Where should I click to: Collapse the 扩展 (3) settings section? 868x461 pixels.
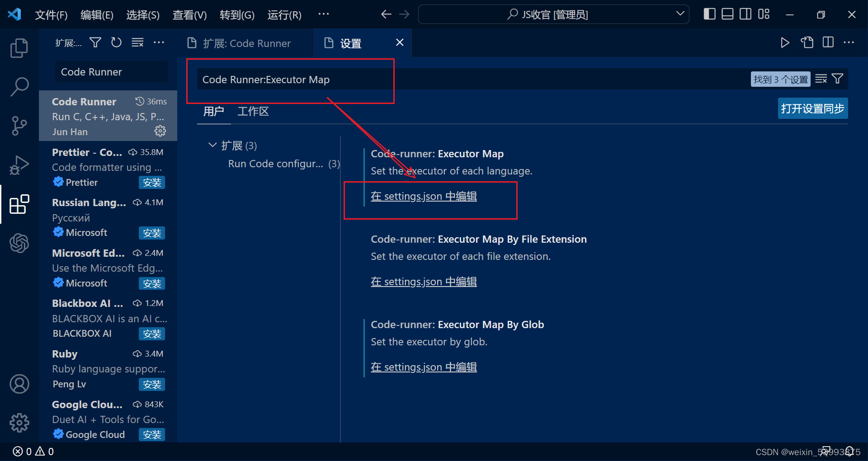point(213,145)
